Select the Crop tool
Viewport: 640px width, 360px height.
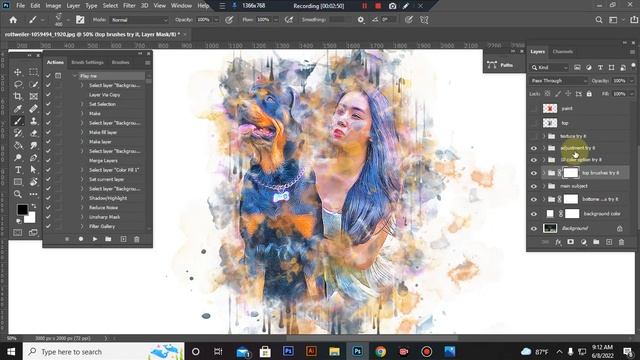click(18, 96)
